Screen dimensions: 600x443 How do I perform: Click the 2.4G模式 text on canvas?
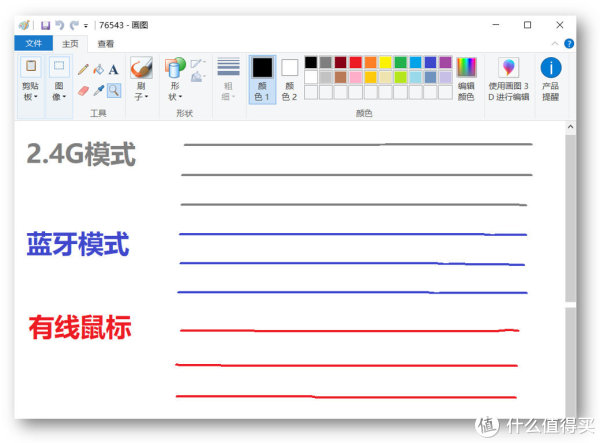tap(81, 154)
